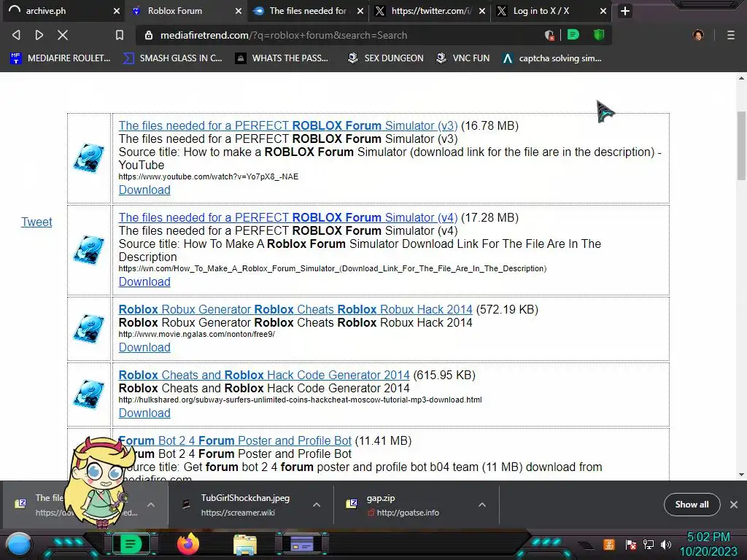Open the browser hamburger menu

731,35
